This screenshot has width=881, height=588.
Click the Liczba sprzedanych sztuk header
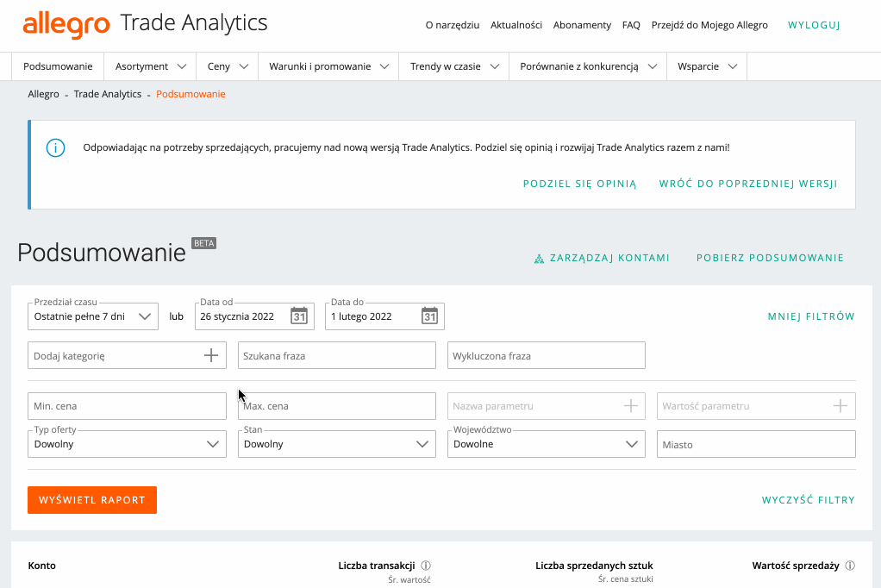pyautogui.click(x=594, y=566)
